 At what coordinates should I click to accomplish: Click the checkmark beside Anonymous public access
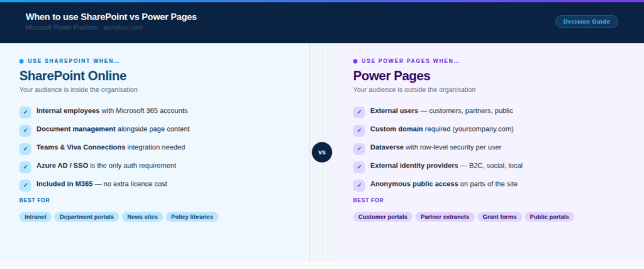pos(359,185)
